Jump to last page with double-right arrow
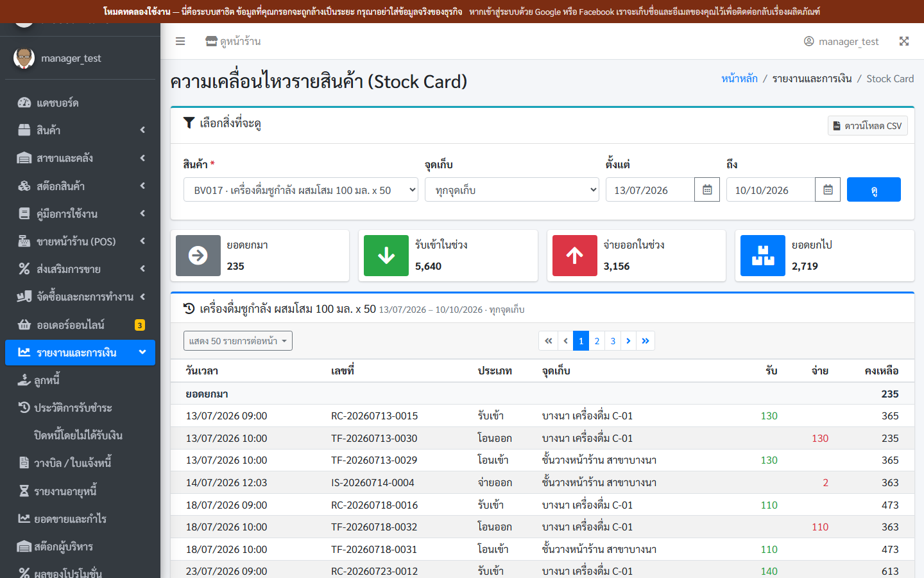 (x=646, y=341)
